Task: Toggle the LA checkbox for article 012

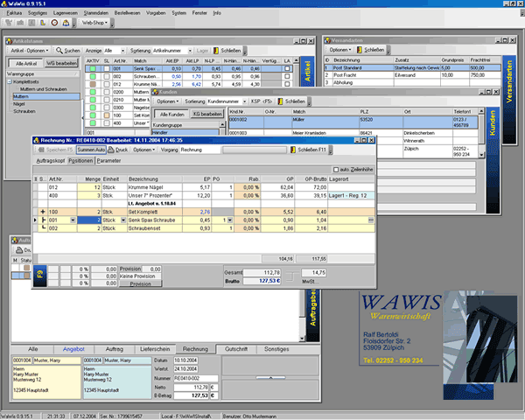Action: click(x=287, y=84)
